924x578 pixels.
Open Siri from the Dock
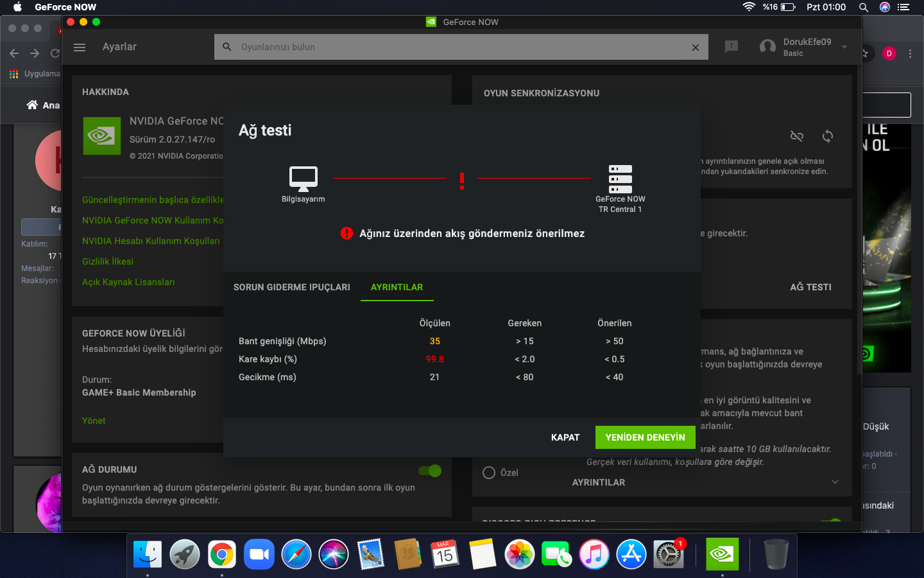click(334, 554)
